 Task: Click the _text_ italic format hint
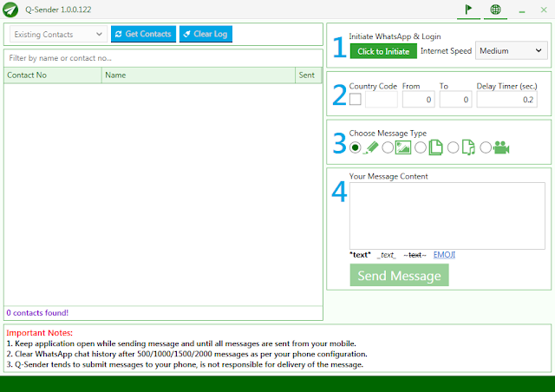[x=387, y=255]
